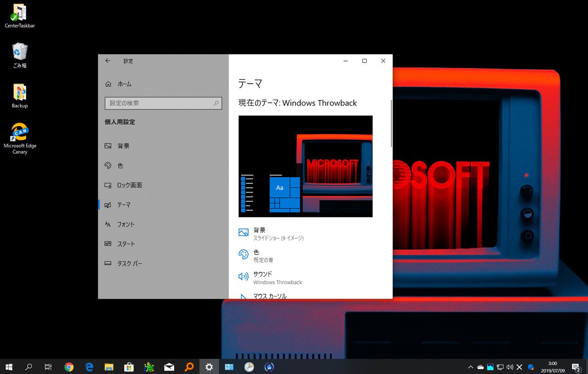This screenshot has width=588, height=374.
Task: Open Task View on taskbar
Action: point(48,367)
